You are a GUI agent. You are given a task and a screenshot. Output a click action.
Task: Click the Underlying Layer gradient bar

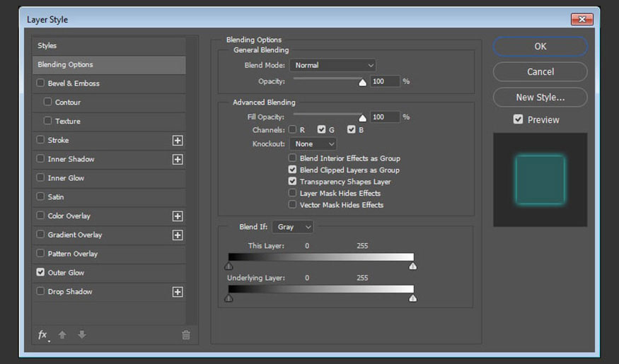(x=321, y=289)
